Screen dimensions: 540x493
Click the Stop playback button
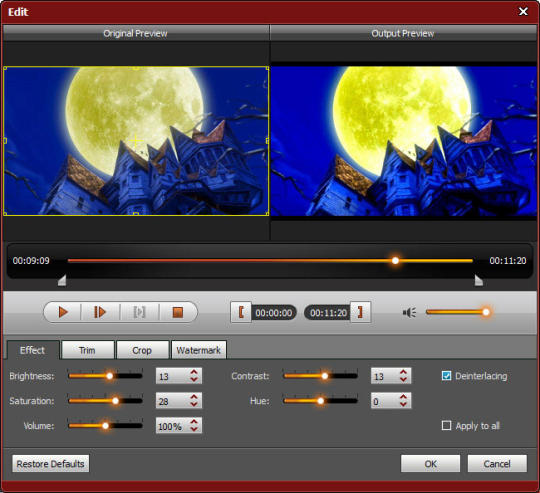click(177, 312)
